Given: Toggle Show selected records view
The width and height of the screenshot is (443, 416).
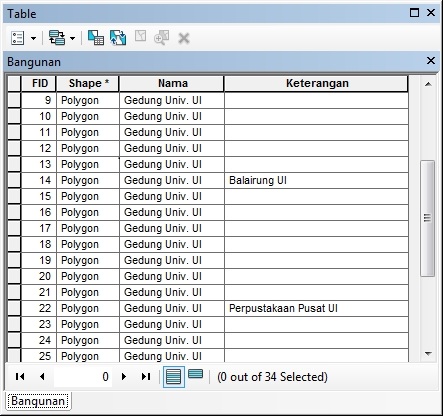Looking at the screenshot, I should (195, 374).
